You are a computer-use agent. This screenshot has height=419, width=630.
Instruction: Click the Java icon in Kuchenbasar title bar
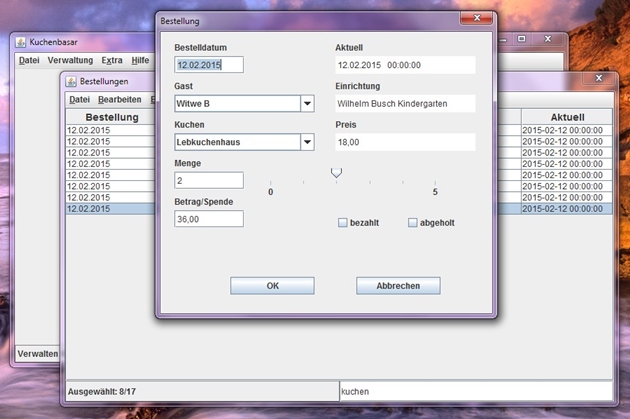coord(22,43)
